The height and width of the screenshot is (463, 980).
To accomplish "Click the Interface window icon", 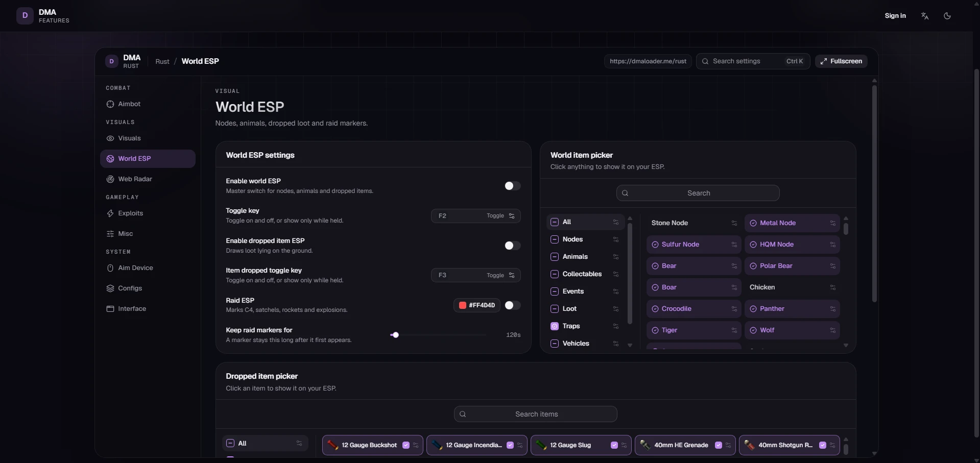I will coord(110,309).
